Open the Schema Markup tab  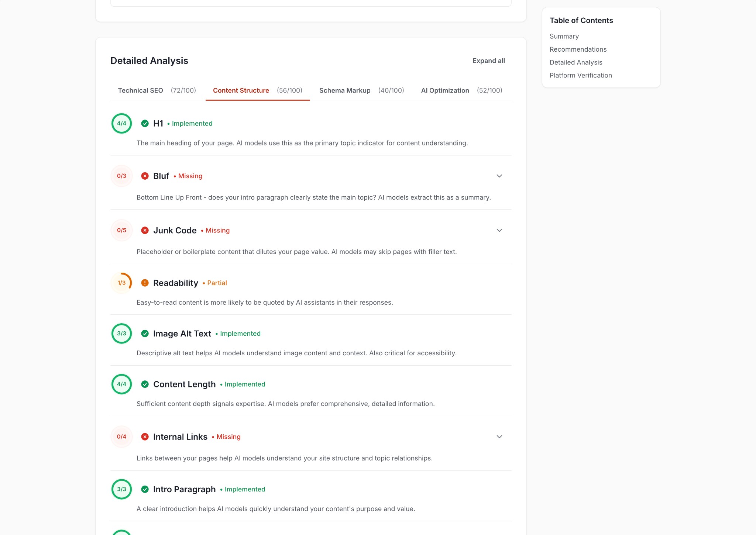[345, 90]
